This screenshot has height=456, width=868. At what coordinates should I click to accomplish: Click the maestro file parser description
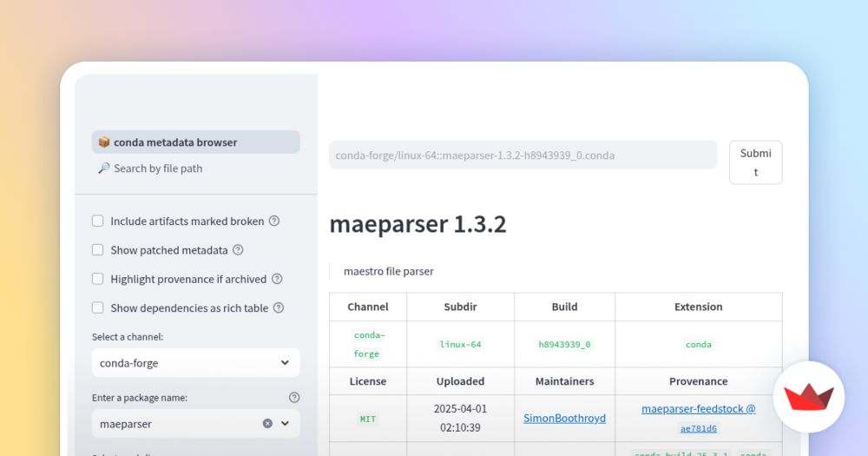click(389, 272)
